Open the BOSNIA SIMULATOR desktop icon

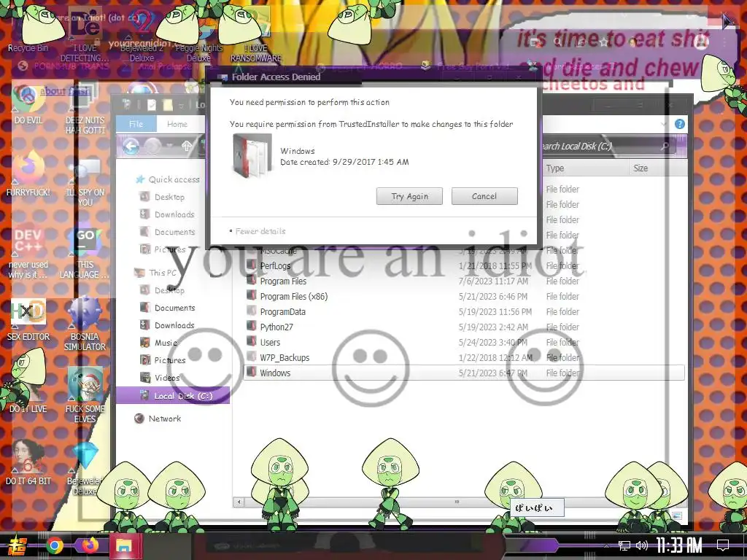pyautogui.click(x=85, y=324)
